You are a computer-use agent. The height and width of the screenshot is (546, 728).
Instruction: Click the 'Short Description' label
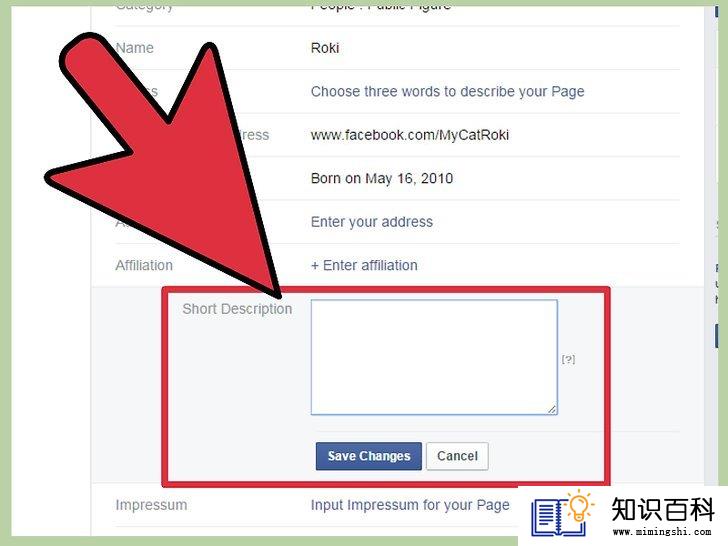[x=237, y=309]
